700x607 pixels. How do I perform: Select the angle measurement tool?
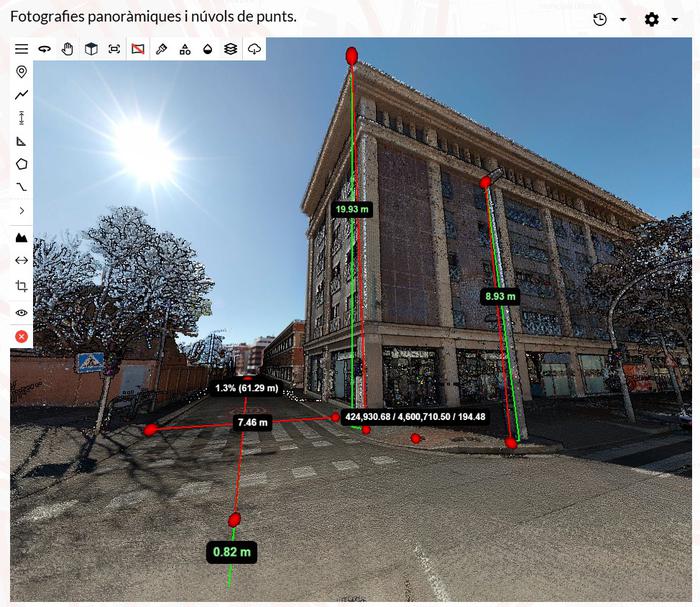point(21,141)
